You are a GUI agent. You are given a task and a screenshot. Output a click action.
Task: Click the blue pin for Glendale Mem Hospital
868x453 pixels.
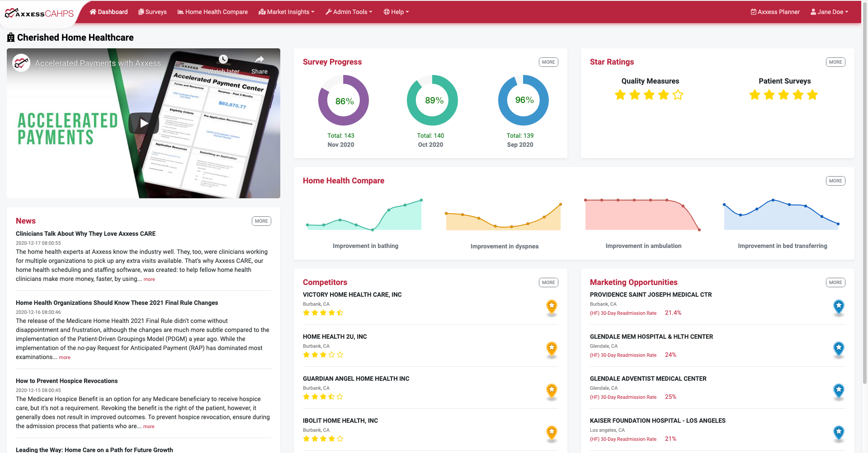click(839, 350)
